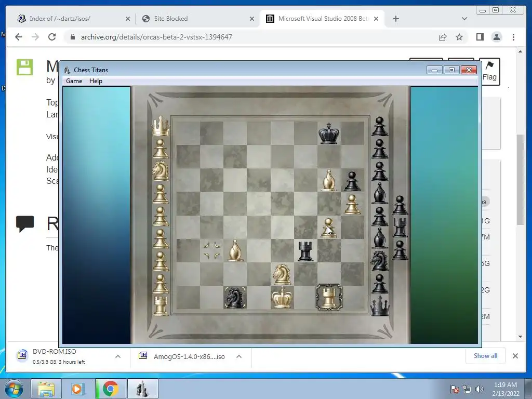Image resolution: width=532 pixels, height=399 pixels.
Task: Click the Chrome taskbar button
Action: pyautogui.click(x=110, y=389)
